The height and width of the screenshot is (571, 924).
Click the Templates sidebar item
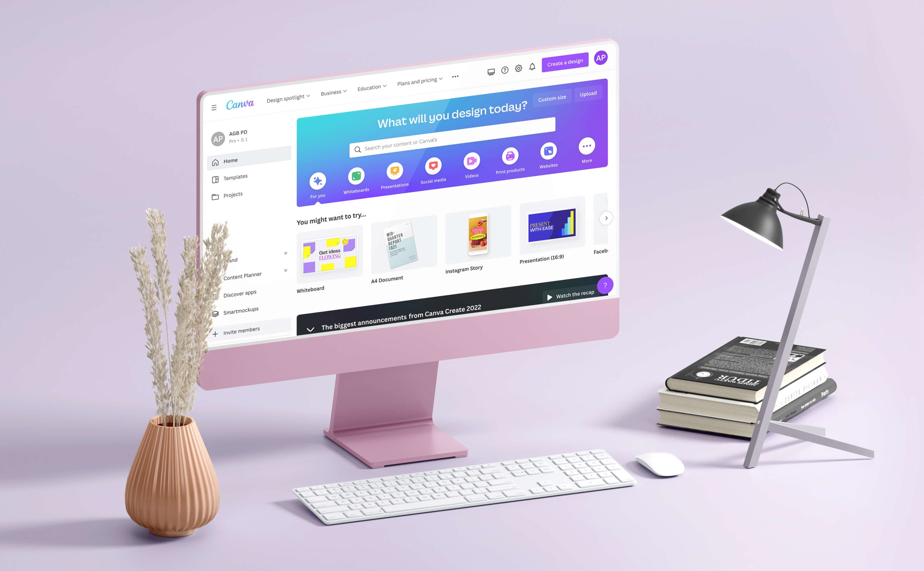click(x=236, y=177)
